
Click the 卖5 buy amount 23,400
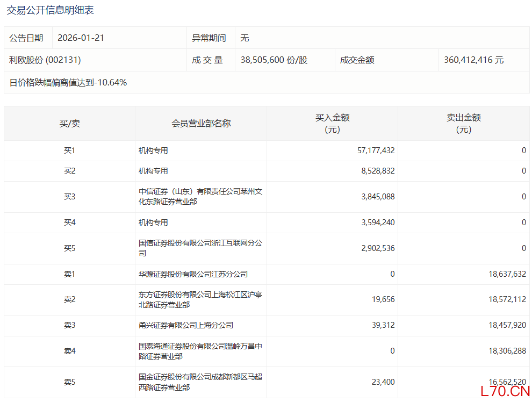(x=383, y=382)
